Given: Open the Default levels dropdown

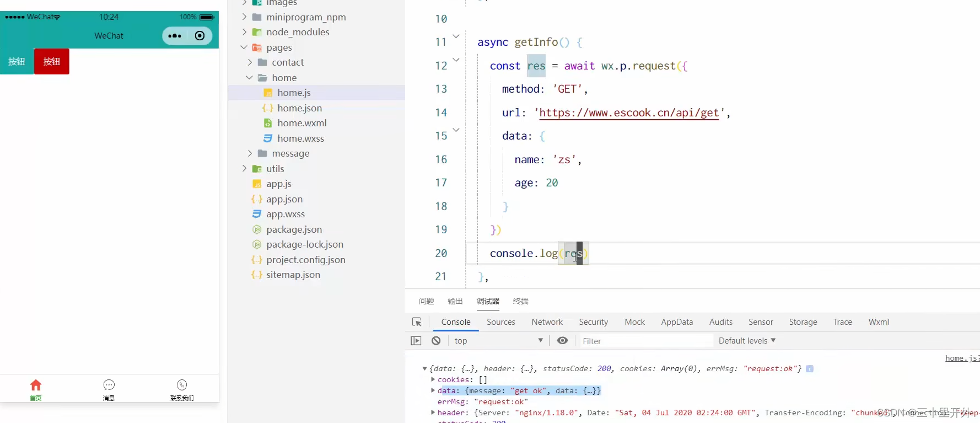Looking at the screenshot, I should coord(747,341).
